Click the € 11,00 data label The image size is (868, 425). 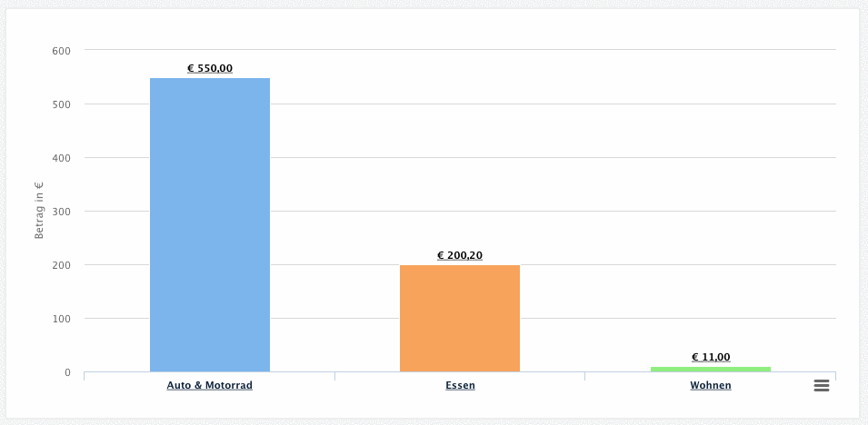point(711,357)
